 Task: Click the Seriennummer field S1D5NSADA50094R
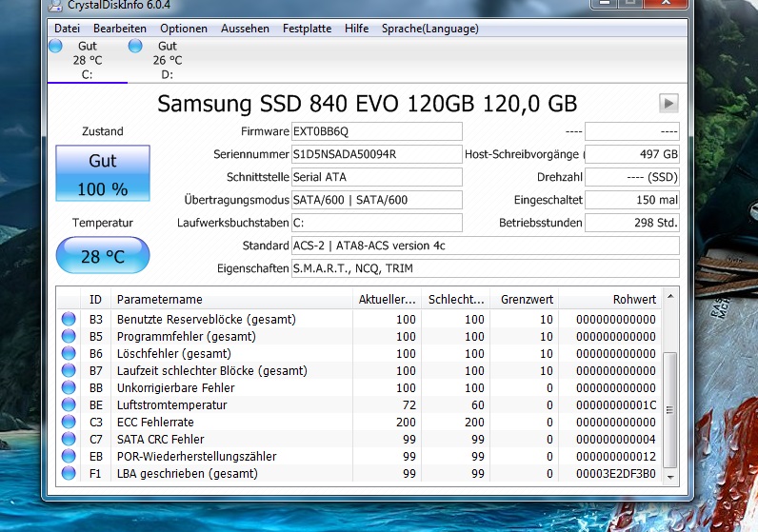pyautogui.click(x=377, y=154)
